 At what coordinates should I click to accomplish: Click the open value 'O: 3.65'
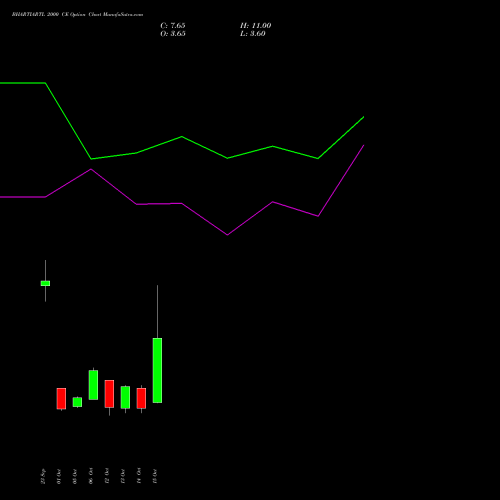(173, 34)
